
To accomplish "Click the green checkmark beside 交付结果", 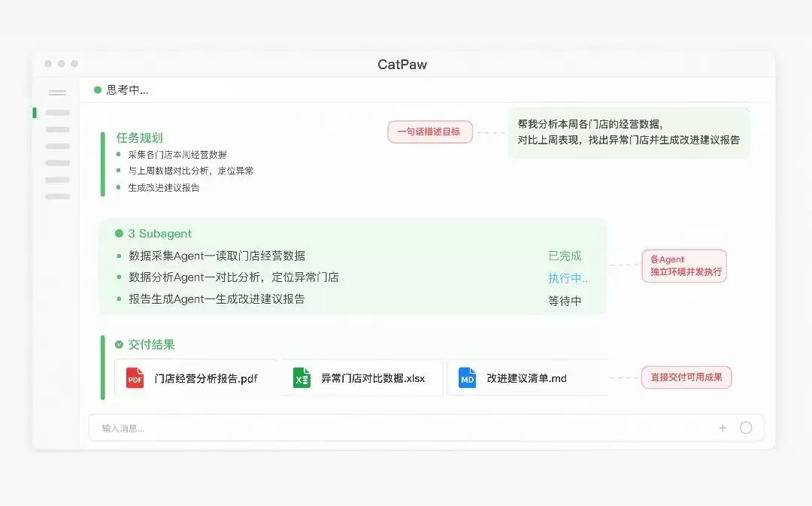I will coord(119,344).
